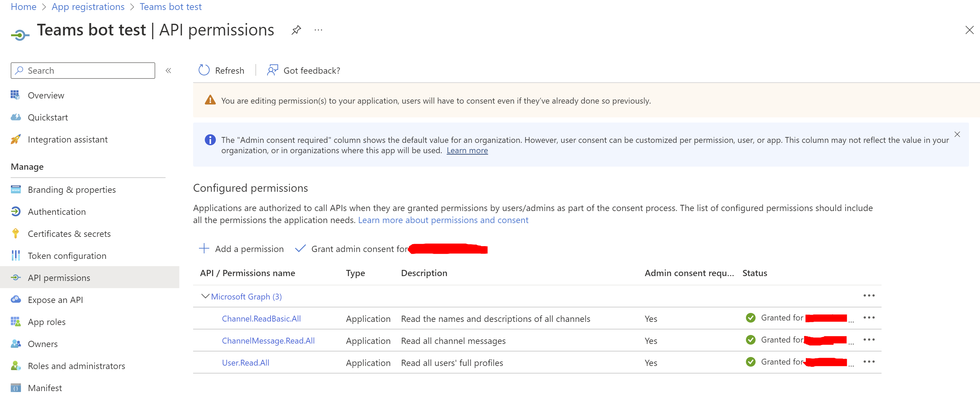Click the Description column header
The image size is (980, 399).
pyautogui.click(x=424, y=273)
